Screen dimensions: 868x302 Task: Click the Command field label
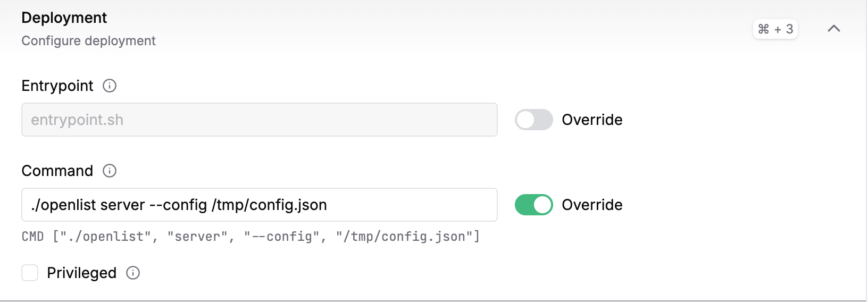point(57,171)
